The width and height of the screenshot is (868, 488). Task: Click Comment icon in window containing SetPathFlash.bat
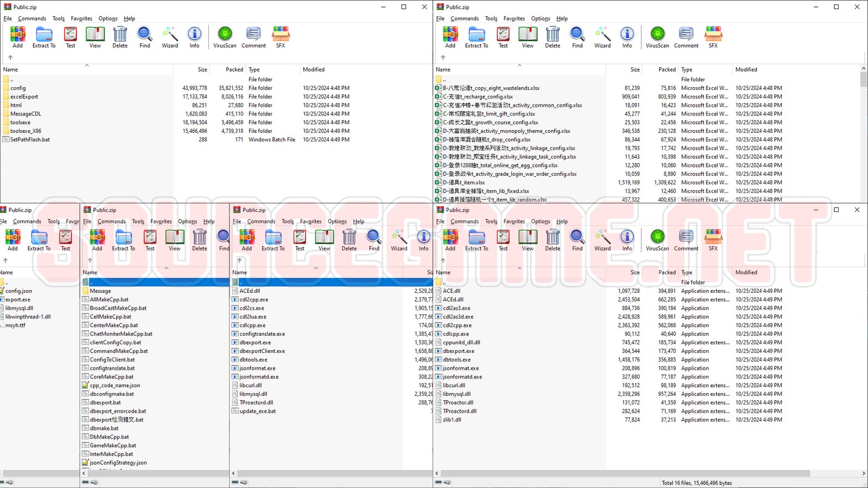253,37
